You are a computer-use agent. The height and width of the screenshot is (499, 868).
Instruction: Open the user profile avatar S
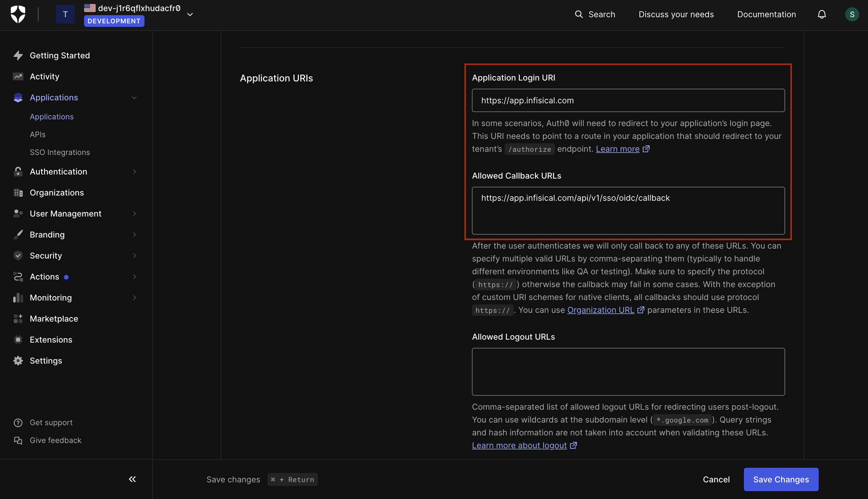point(852,14)
